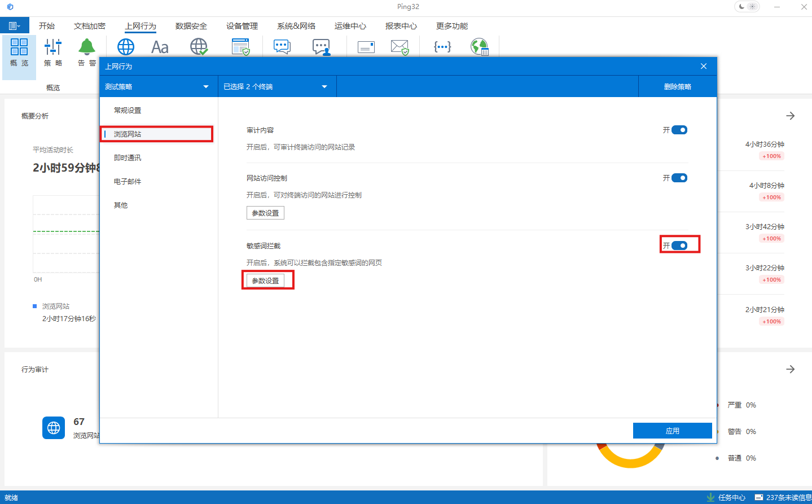Select the browse website audit globe icon
Viewport: 812px width, 504px height.
[125, 47]
